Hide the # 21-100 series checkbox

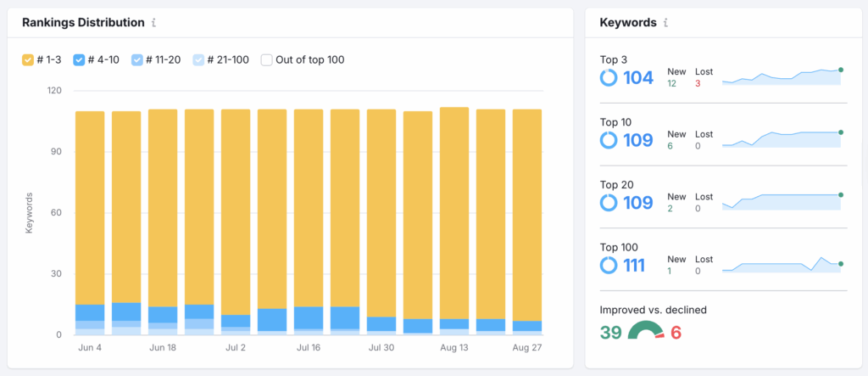(198, 60)
